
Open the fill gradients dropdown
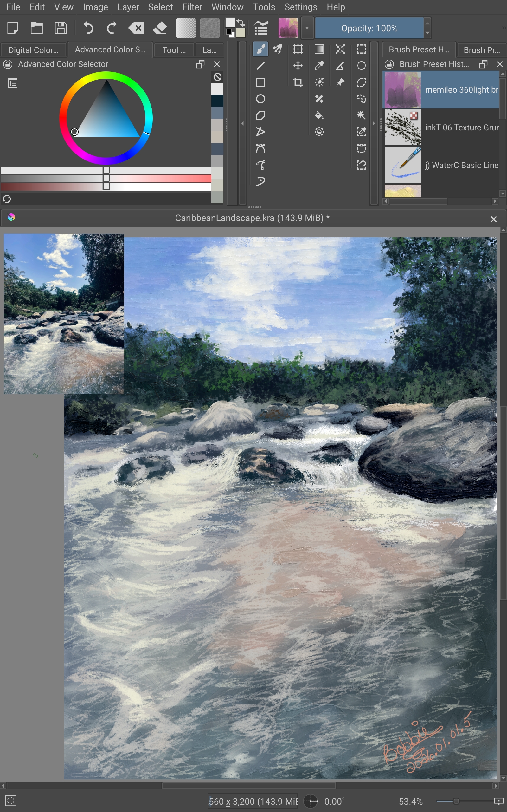pos(186,28)
